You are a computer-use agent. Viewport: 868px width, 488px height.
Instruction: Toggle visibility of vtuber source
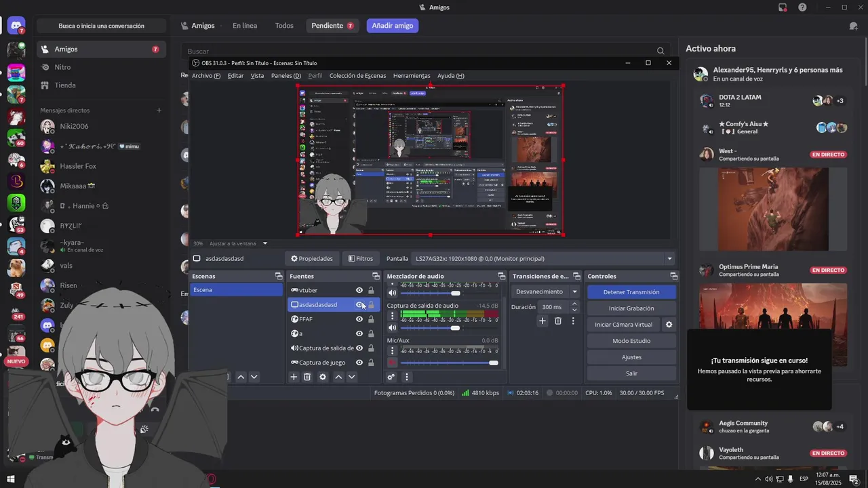[359, 290]
